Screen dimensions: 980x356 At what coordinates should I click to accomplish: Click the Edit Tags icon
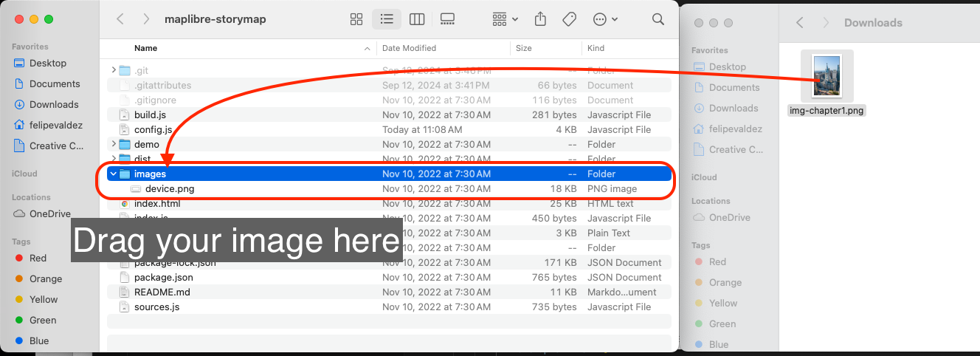point(569,19)
